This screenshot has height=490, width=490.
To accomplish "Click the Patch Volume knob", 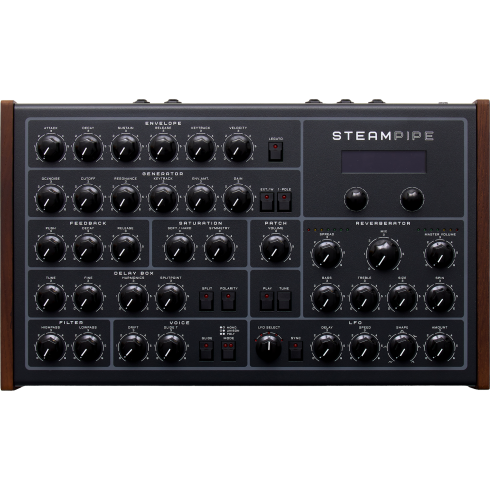I will pyautogui.click(x=275, y=248).
